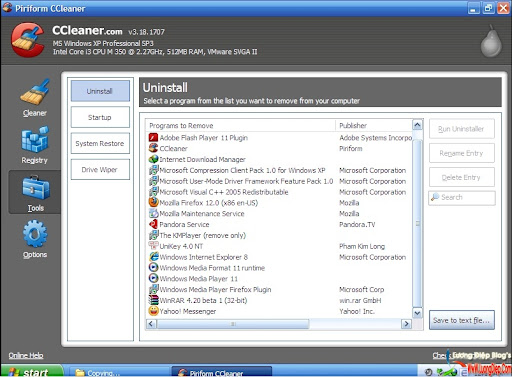This screenshot has width=512, height=377.
Task: Click the Pham Kim Long publisher cell
Action: (x=362, y=246)
